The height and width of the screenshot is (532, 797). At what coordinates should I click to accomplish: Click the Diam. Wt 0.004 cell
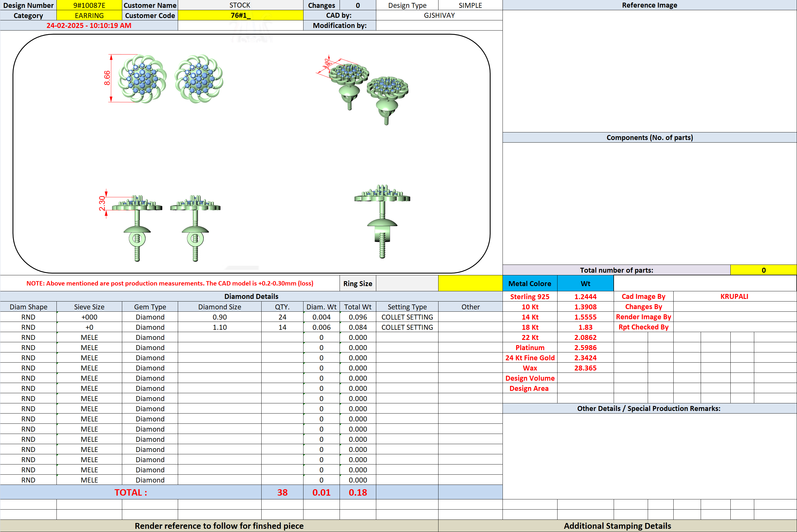click(322, 317)
